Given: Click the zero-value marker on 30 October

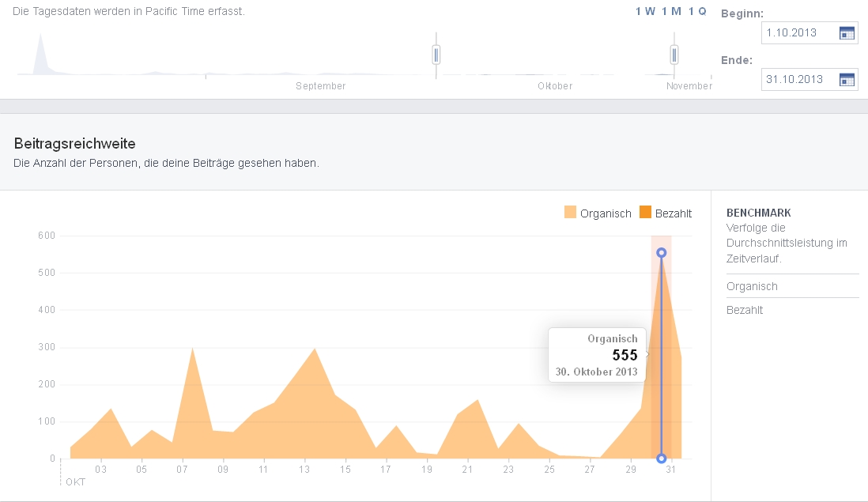Looking at the screenshot, I should pos(662,459).
